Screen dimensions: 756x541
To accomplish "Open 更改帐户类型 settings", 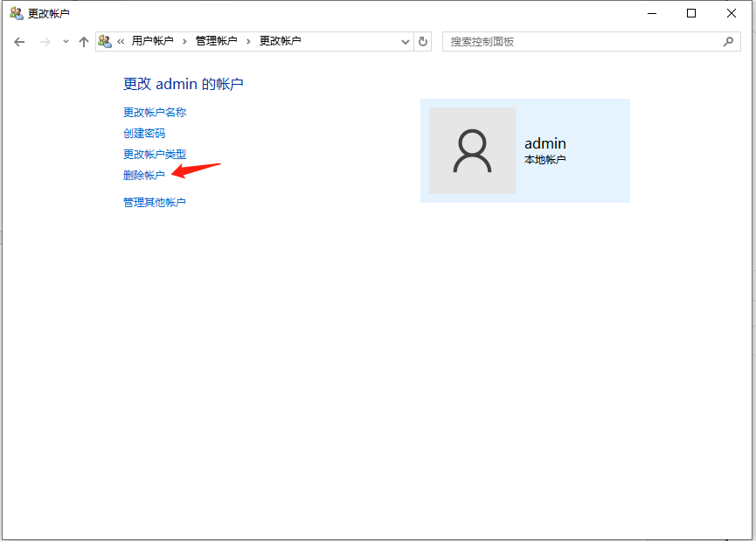I will tap(154, 154).
